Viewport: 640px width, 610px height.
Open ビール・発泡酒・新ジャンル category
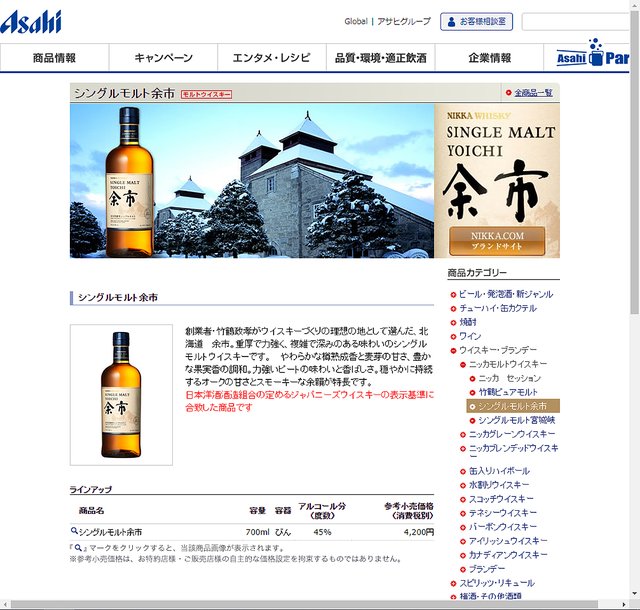coord(506,294)
